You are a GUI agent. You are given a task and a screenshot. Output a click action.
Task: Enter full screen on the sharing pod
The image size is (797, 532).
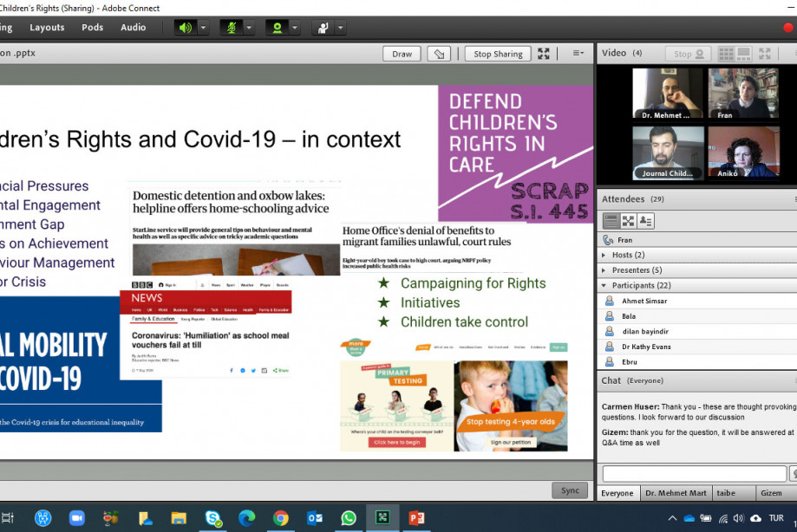pos(544,53)
